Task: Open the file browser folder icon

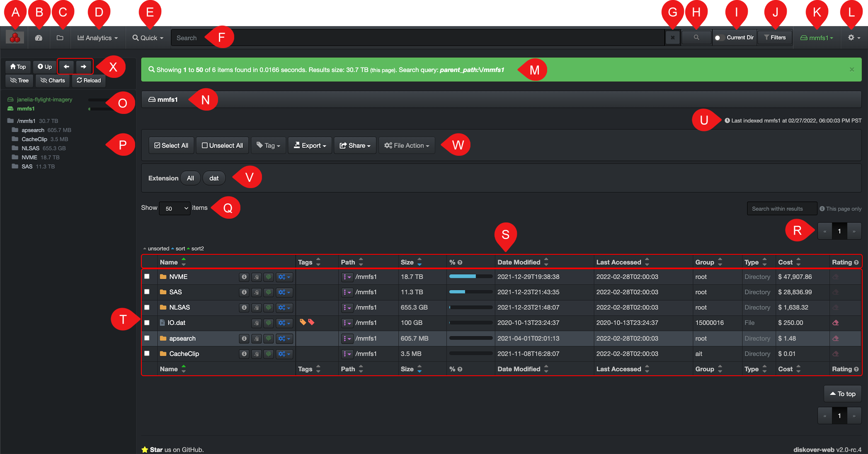Action: (60, 38)
